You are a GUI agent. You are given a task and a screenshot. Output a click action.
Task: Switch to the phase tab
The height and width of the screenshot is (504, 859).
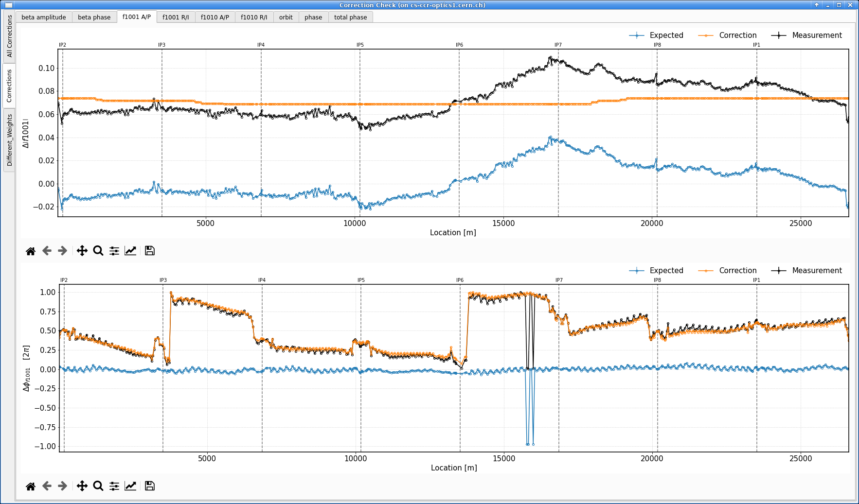tap(313, 17)
